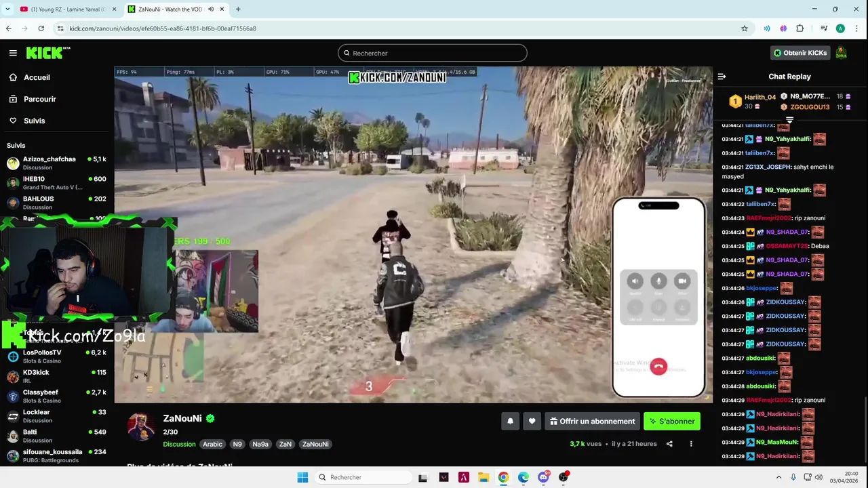Viewport: 868px width, 488px height.
Task: Open followed channel IHEB10
Action: [x=57, y=182]
